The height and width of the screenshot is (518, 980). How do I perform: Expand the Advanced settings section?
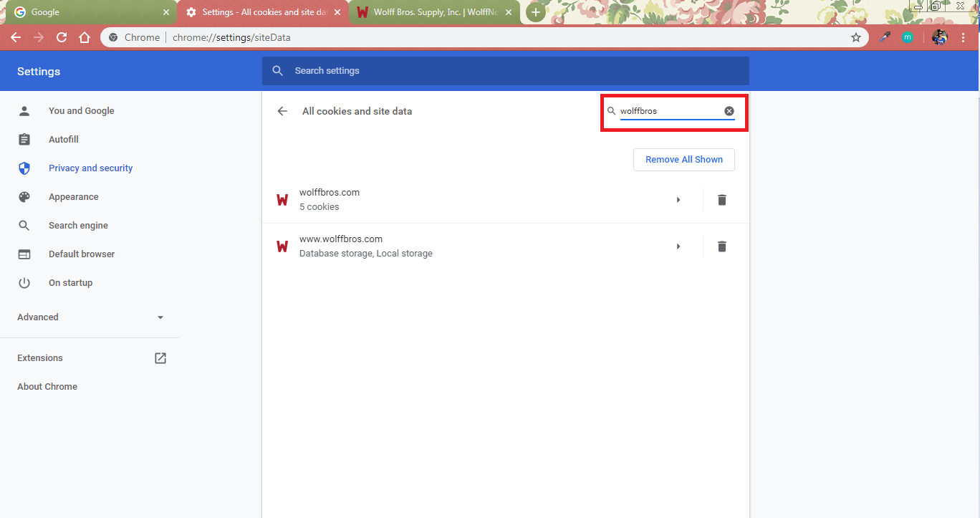coord(90,317)
